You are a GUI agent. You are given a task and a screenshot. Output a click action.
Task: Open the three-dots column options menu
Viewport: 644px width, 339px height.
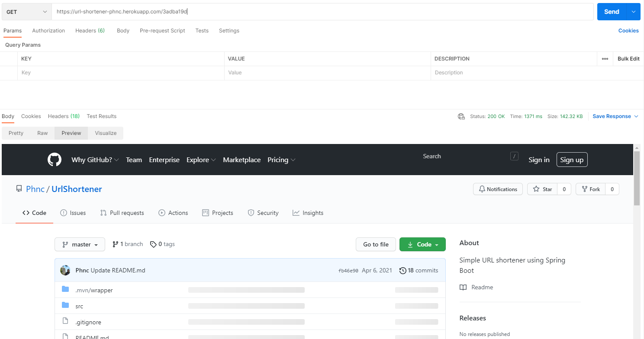point(605,59)
